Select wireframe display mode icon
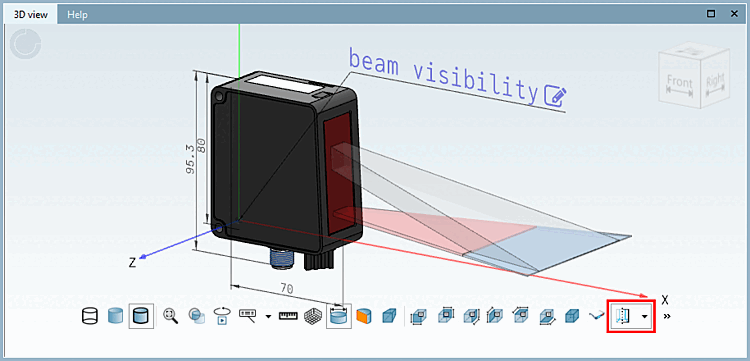The height and width of the screenshot is (361, 750). (x=90, y=316)
